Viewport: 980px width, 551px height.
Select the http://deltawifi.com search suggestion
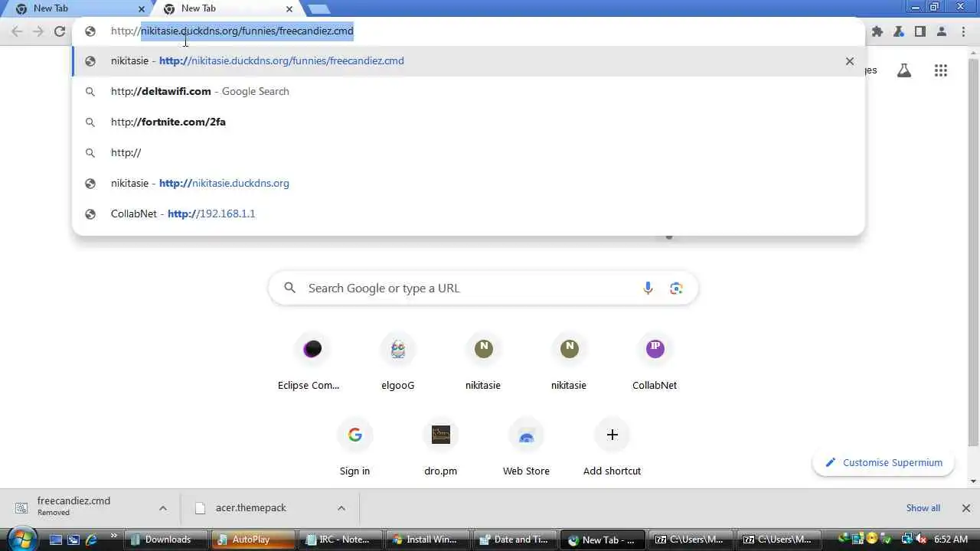468,92
